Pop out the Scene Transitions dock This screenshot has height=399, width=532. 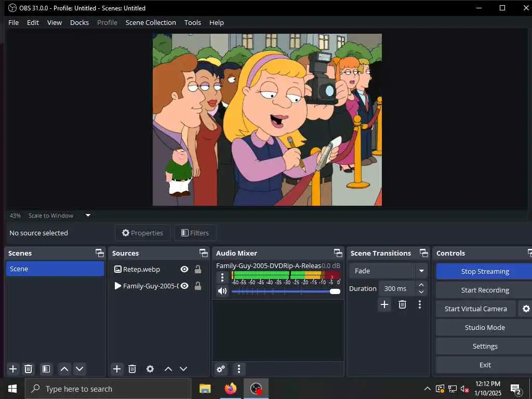pos(424,253)
